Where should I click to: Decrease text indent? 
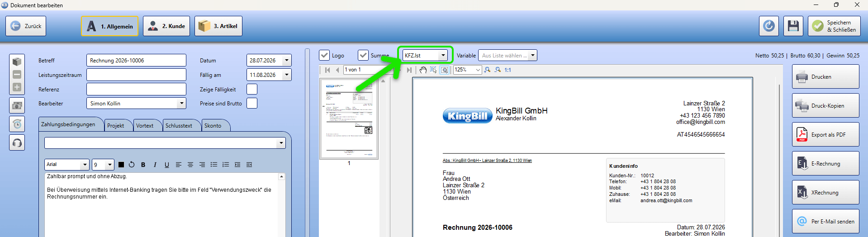[249, 165]
